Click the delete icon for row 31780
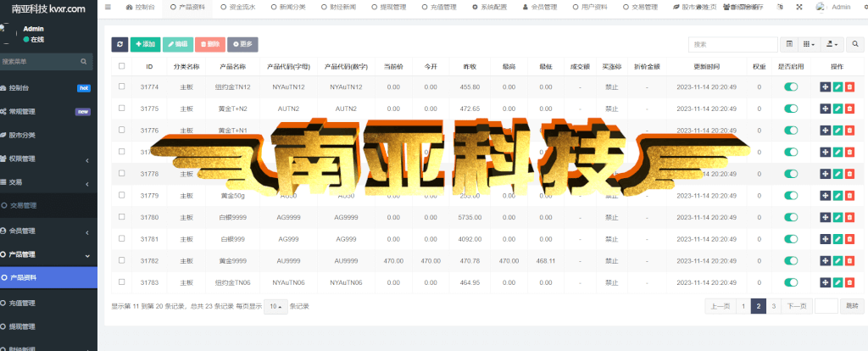The width and height of the screenshot is (868, 351). [x=849, y=217]
